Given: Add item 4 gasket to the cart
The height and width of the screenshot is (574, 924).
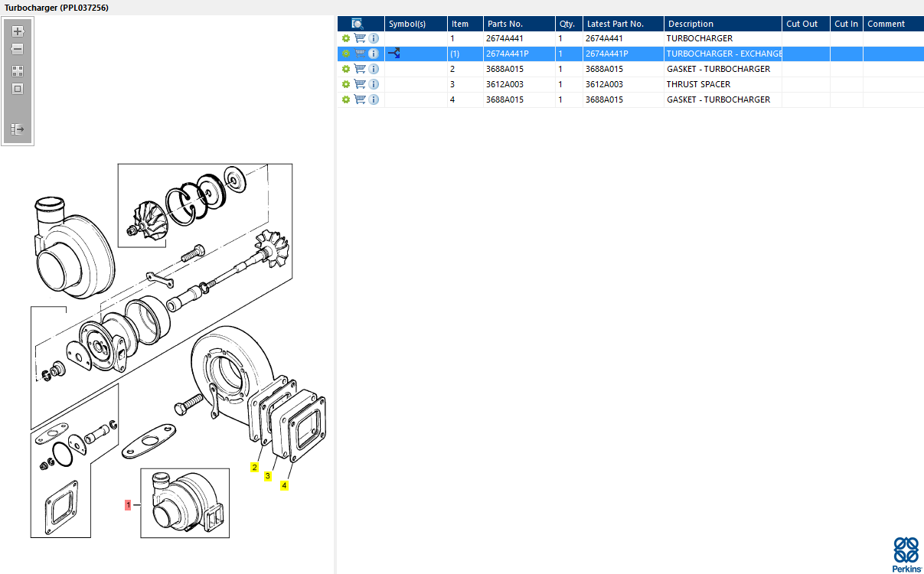Looking at the screenshot, I should coord(360,99).
